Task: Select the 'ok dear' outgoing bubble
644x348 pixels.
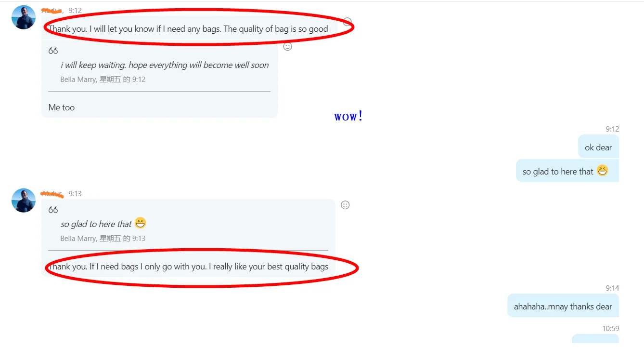Action: (598, 147)
